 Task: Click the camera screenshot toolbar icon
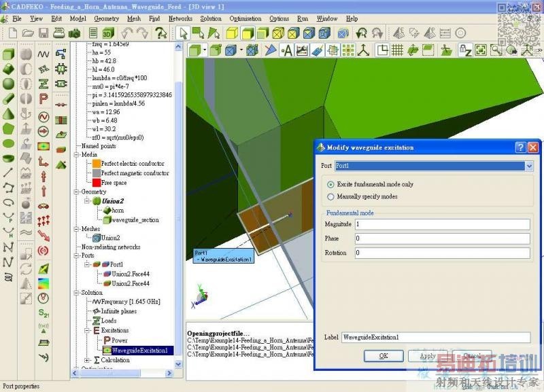click(x=74, y=33)
